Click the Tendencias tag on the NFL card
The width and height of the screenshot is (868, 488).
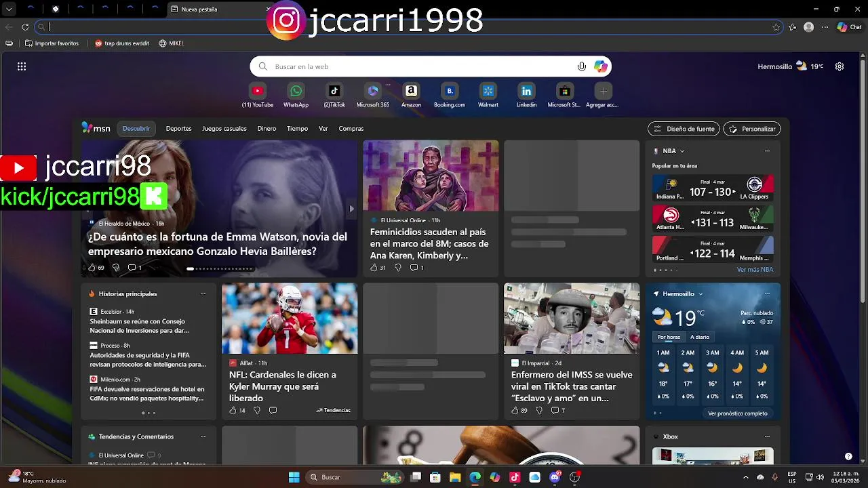click(x=333, y=411)
